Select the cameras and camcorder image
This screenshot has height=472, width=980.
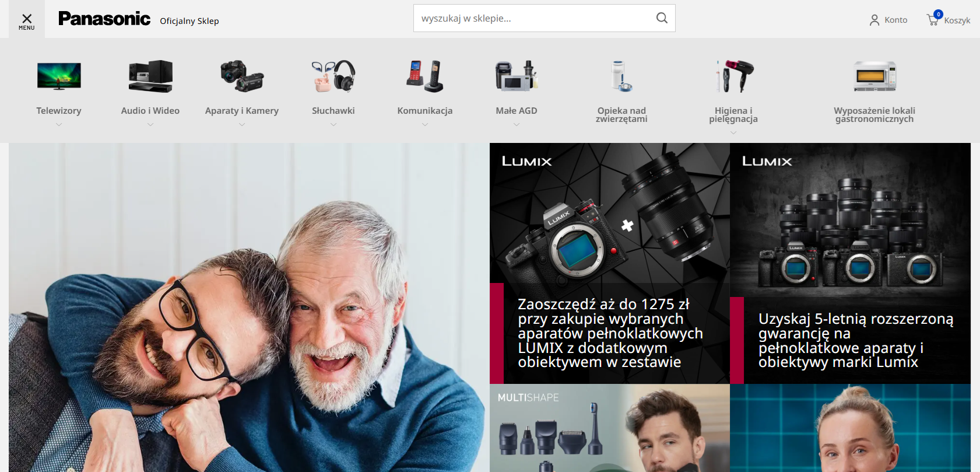(242, 76)
